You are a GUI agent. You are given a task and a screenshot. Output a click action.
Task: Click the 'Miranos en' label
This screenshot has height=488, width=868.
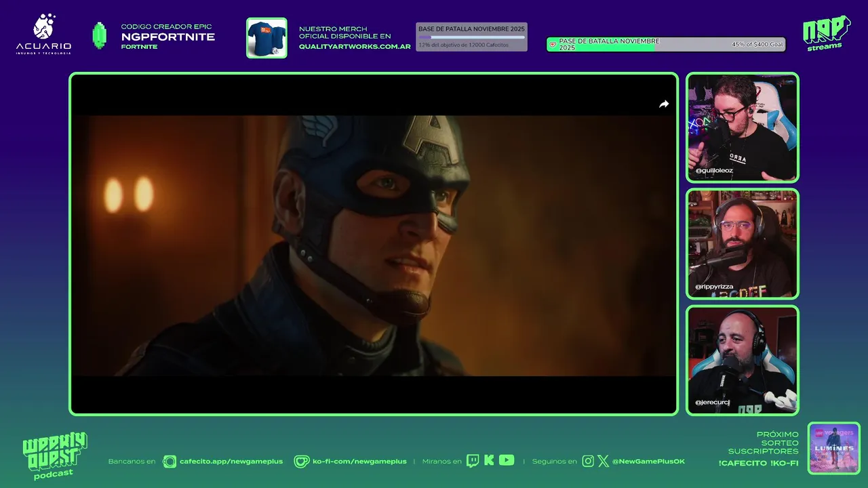point(441,462)
